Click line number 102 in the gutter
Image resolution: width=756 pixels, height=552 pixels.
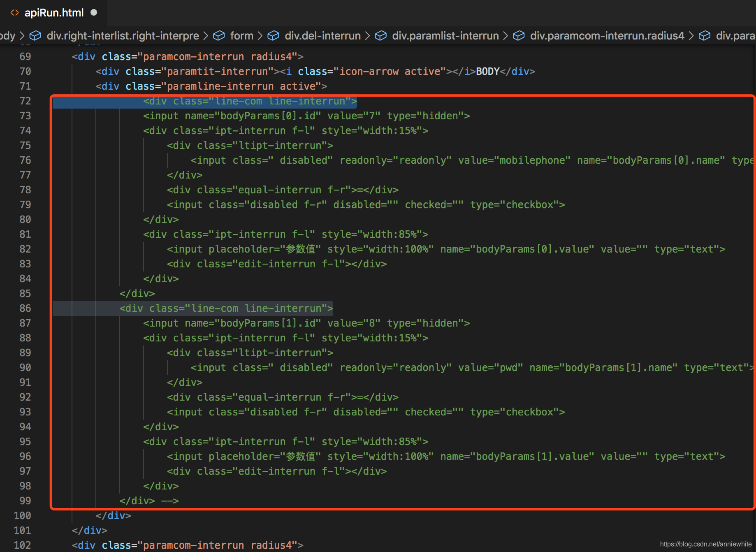pos(22,545)
